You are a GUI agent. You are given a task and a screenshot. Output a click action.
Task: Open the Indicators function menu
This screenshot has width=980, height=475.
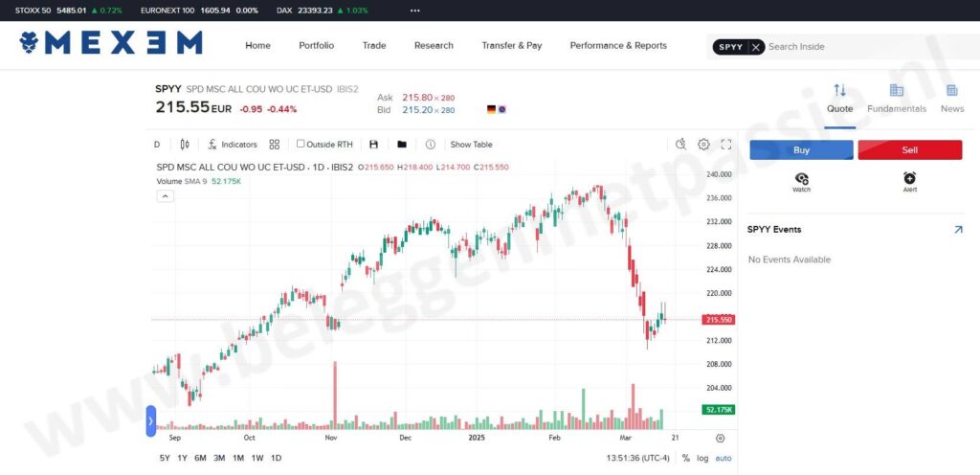click(x=233, y=145)
